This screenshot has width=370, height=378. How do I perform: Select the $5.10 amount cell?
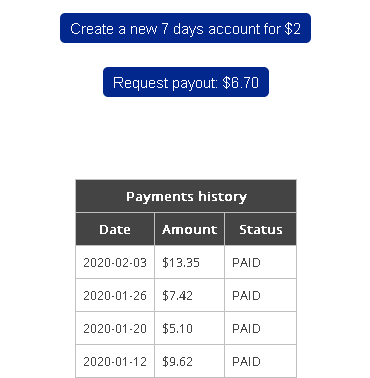point(189,328)
